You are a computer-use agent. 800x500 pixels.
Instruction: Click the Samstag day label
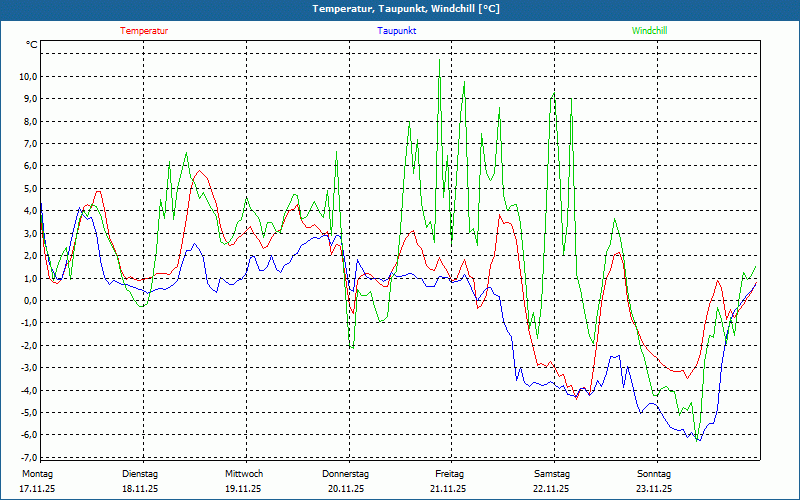[x=552, y=474]
